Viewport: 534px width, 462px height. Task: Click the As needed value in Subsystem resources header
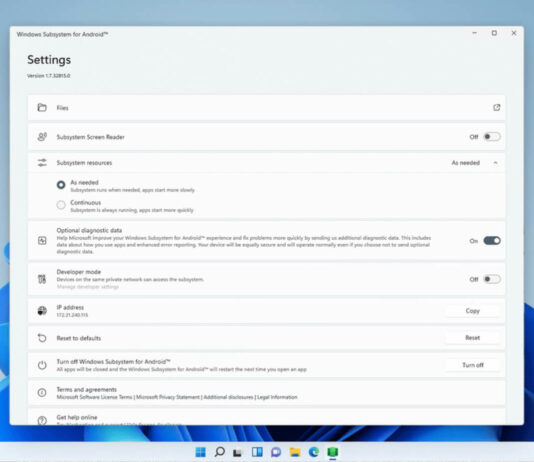pyautogui.click(x=466, y=163)
